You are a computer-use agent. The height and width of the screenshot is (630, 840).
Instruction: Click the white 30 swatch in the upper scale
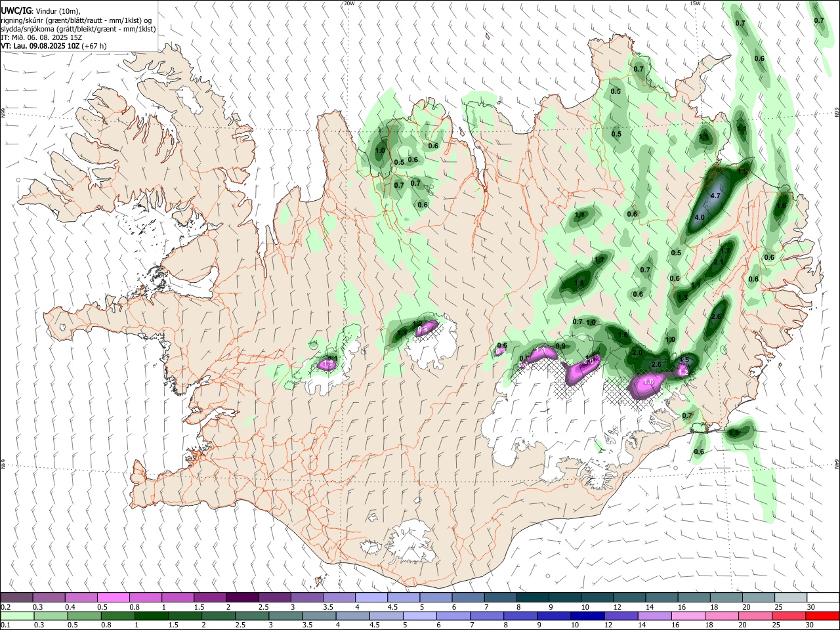[823, 597]
